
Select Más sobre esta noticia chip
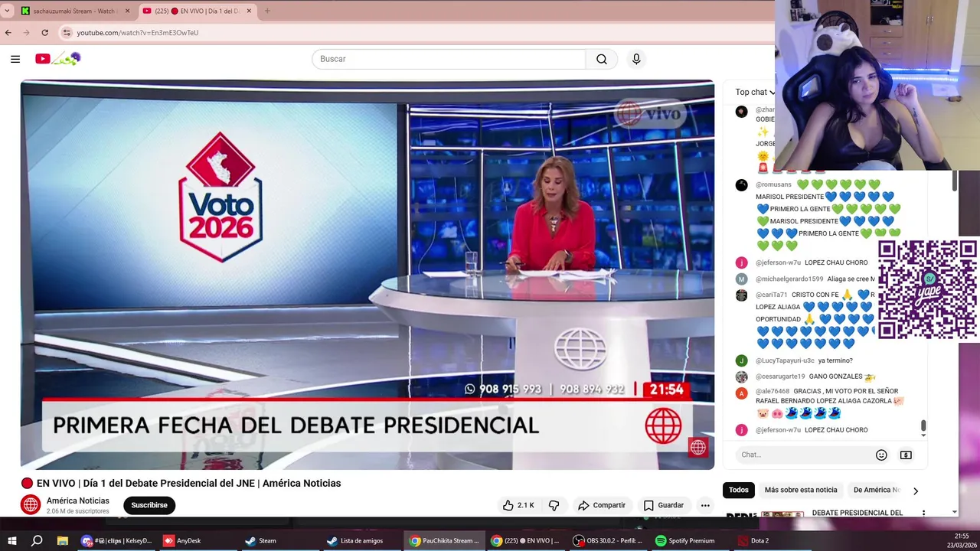click(x=801, y=490)
